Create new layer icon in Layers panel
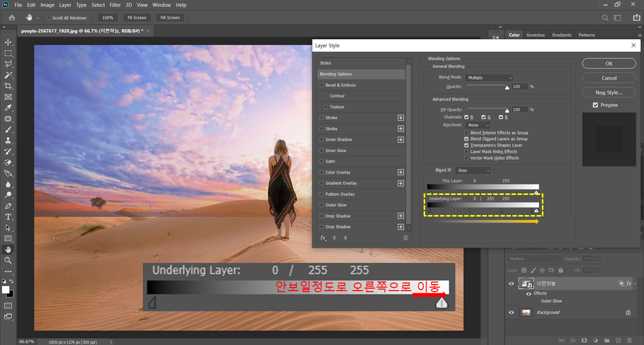The width and height of the screenshot is (644, 345). tap(618, 340)
